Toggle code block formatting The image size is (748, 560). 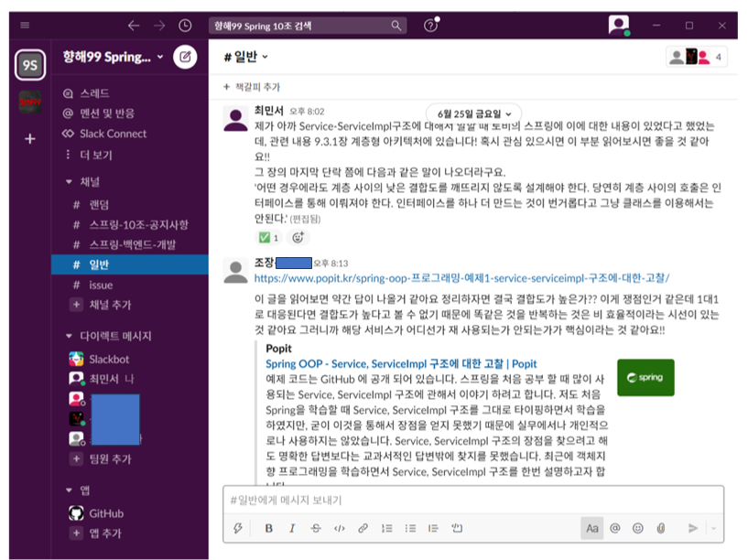pos(457,528)
